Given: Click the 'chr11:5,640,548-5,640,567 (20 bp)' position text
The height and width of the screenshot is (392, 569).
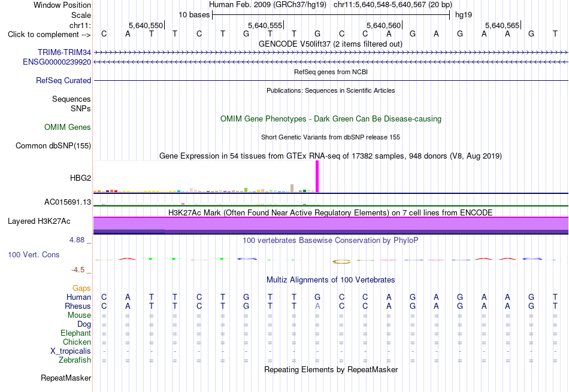Looking at the screenshot, I should [x=393, y=5].
